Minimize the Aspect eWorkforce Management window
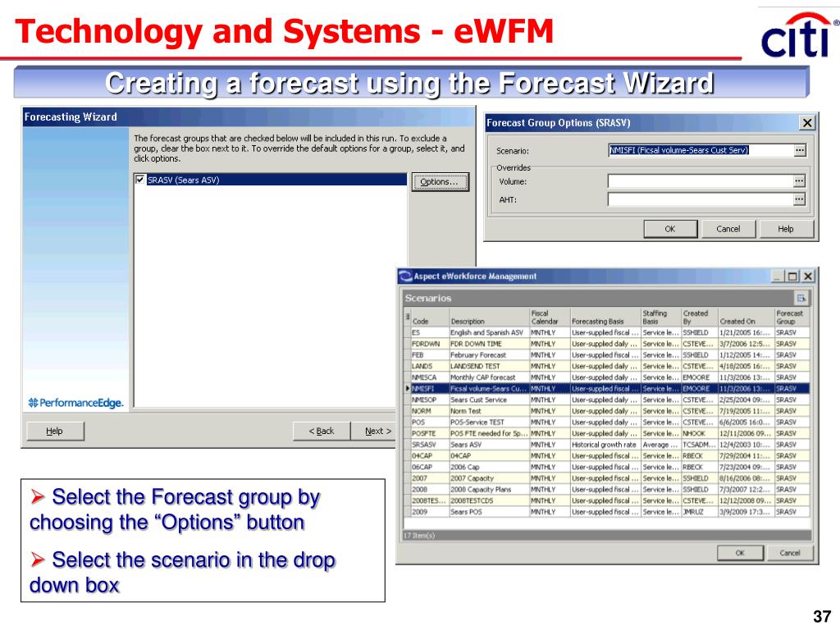The width and height of the screenshot is (840, 630). (x=778, y=276)
